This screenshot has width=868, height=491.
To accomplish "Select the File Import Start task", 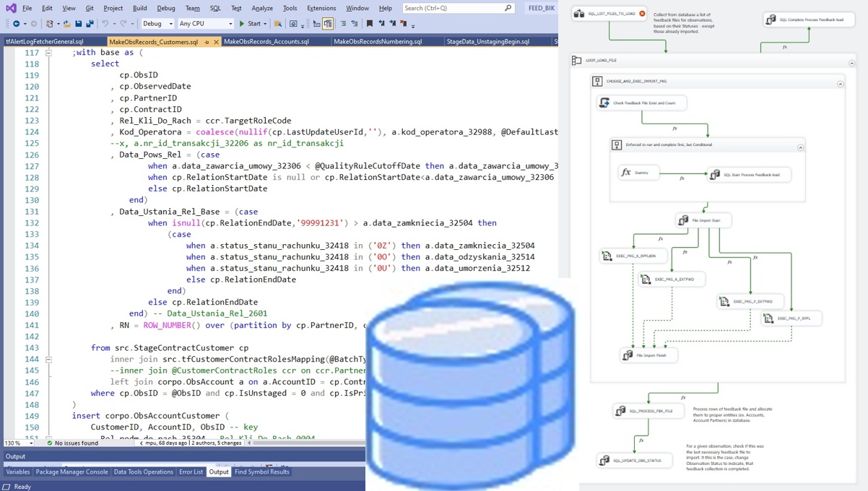I will click(x=704, y=220).
